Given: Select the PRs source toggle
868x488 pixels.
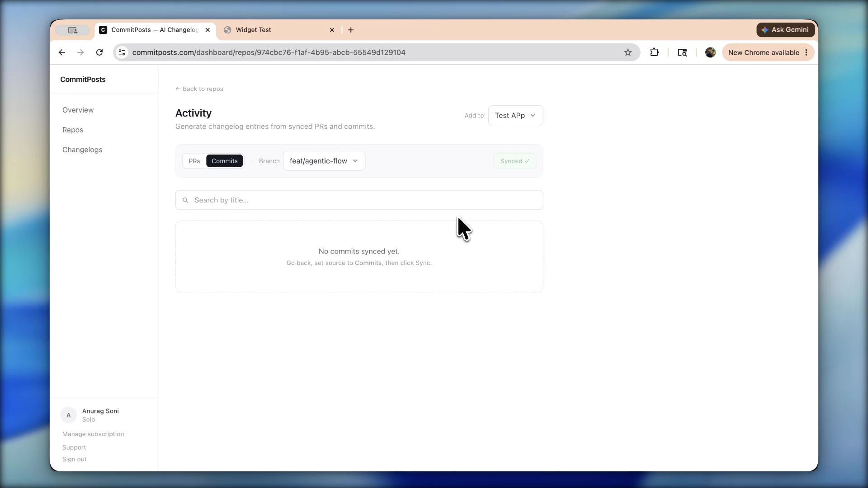Looking at the screenshot, I should [194, 161].
